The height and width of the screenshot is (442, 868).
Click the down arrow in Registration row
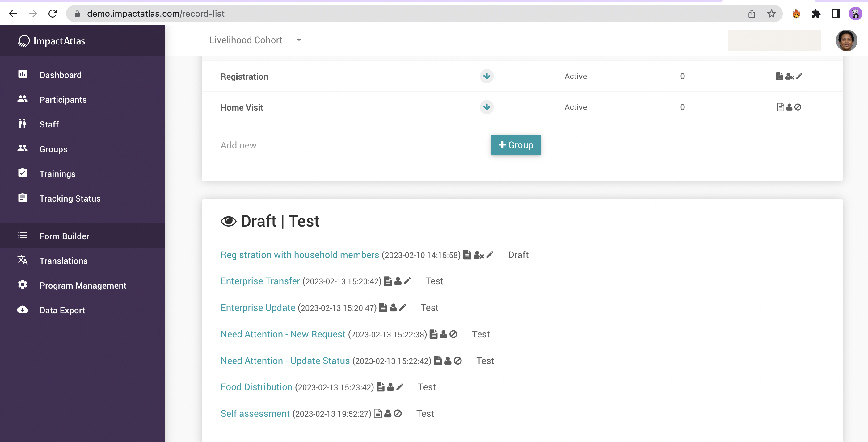(x=487, y=76)
